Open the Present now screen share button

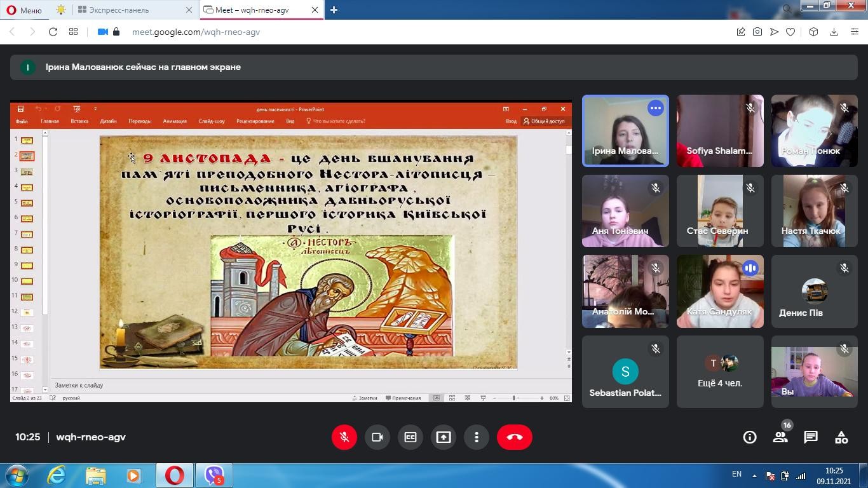444,437
